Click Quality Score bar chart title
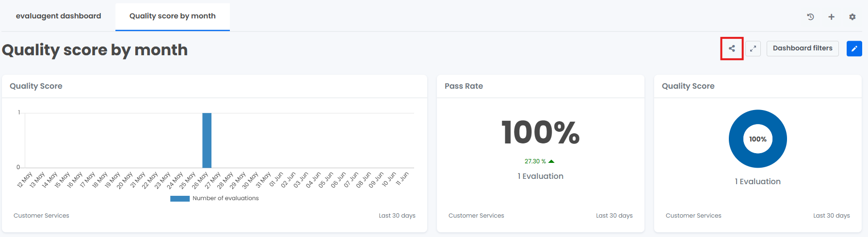This screenshot has height=237, width=868. click(x=36, y=86)
